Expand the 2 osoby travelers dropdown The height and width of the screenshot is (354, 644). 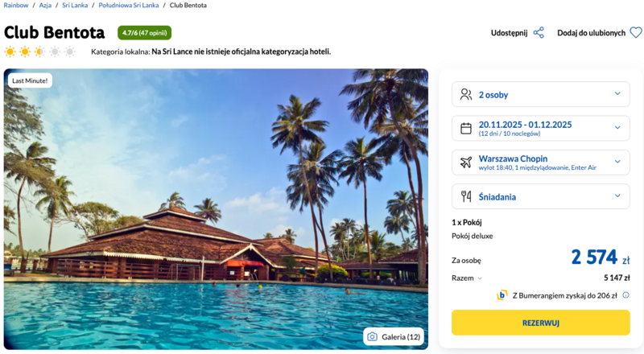(617, 94)
